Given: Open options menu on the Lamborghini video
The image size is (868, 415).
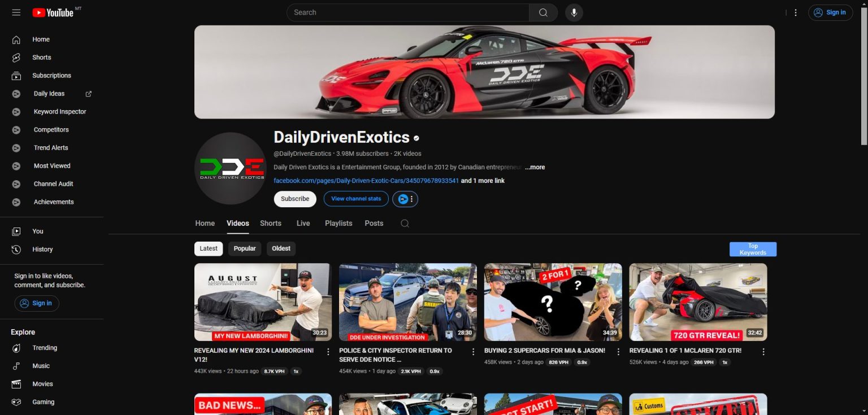Looking at the screenshot, I should tap(328, 351).
